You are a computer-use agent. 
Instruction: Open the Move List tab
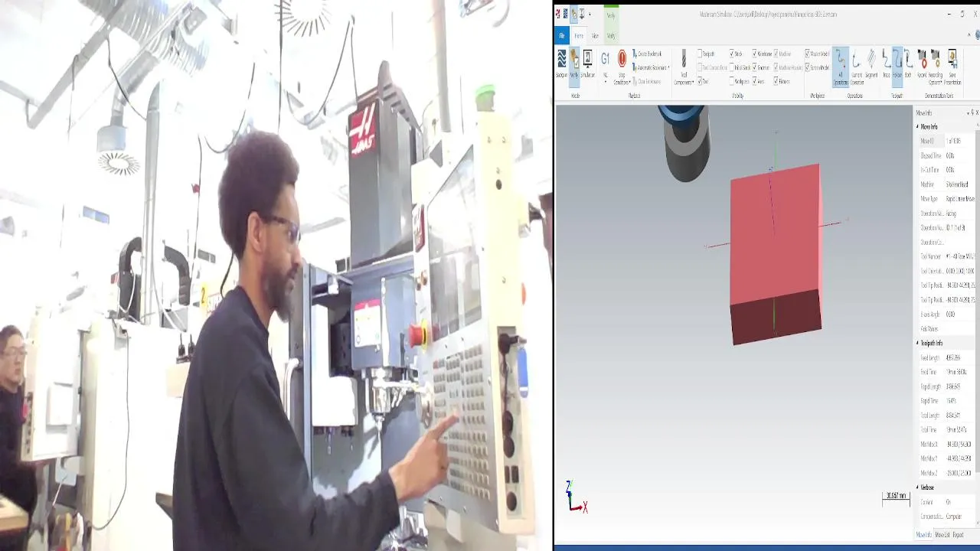click(x=942, y=535)
